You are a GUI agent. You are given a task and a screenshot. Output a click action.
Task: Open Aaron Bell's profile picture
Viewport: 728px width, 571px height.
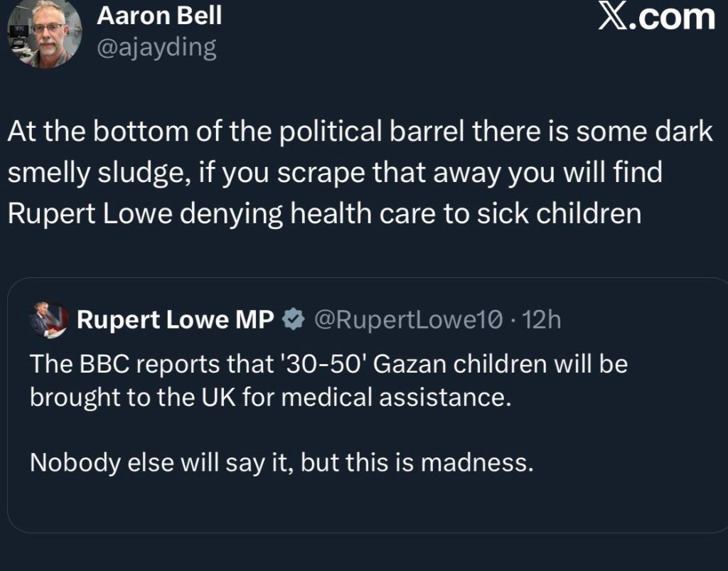[x=44, y=34]
